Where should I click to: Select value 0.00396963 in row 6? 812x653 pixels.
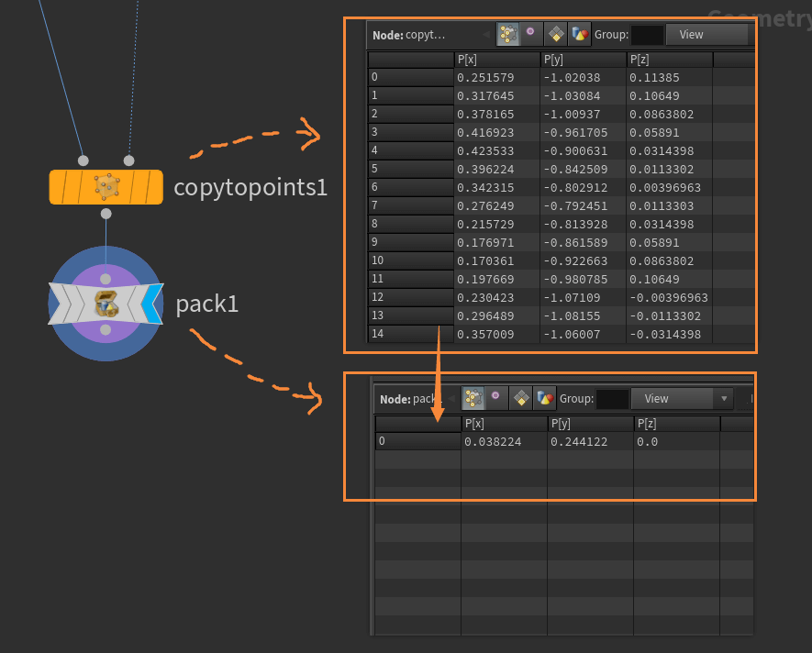(665, 187)
